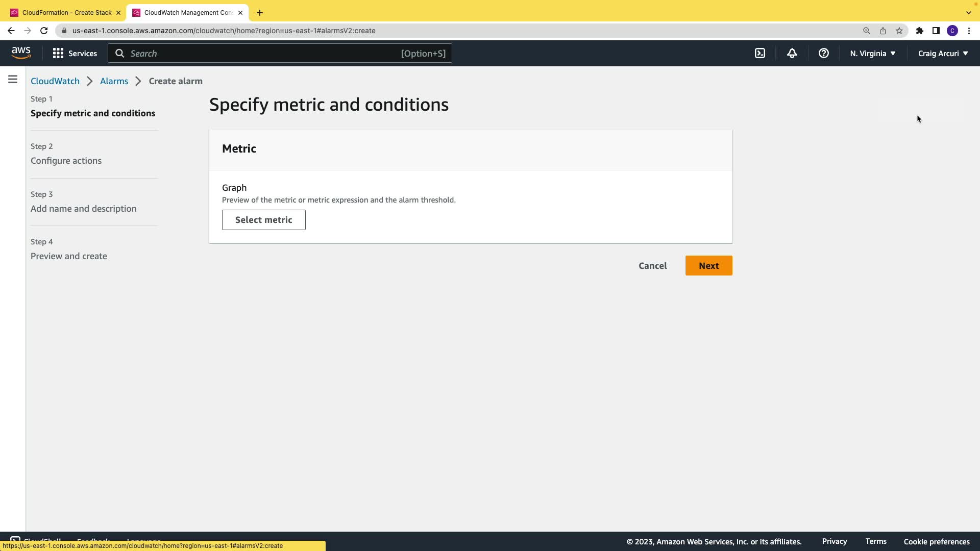Viewport: 980px width, 551px height.
Task: Click the Cancel button
Action: click(652, 266)
